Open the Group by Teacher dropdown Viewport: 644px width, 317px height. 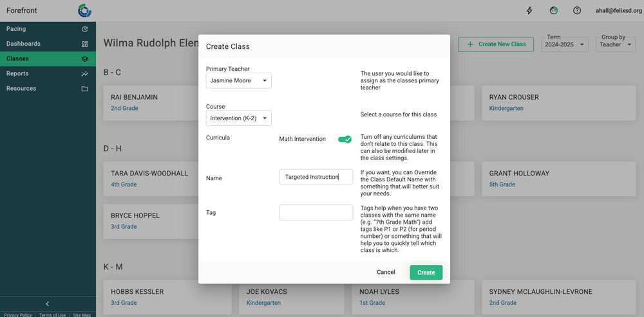[x=614, y=44]
